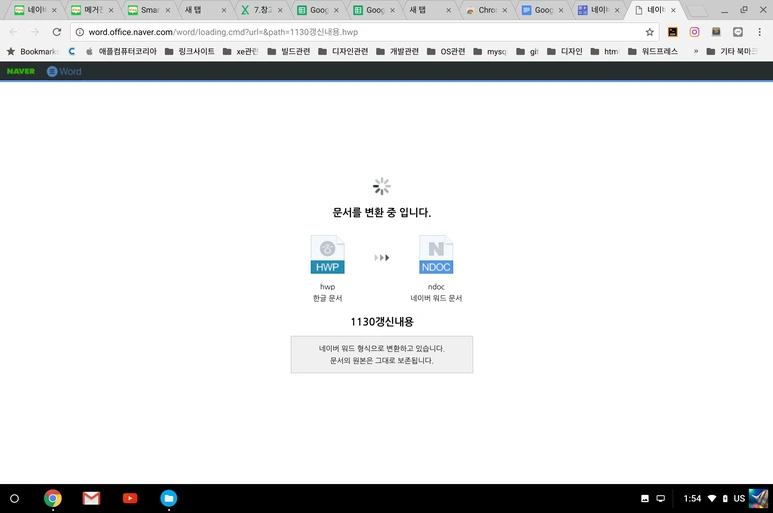This screenshot has height=513, width=773.
Task: Click the battery status icon
Action: [725, 498]
